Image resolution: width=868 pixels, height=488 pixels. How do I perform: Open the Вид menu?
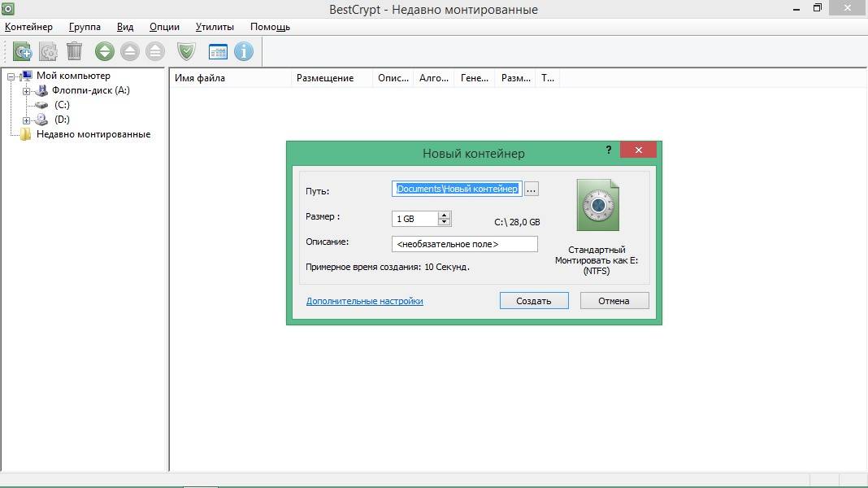coord(125,27)
